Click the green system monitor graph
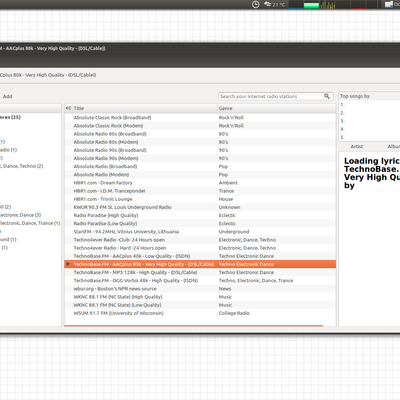 coord(311,5)
